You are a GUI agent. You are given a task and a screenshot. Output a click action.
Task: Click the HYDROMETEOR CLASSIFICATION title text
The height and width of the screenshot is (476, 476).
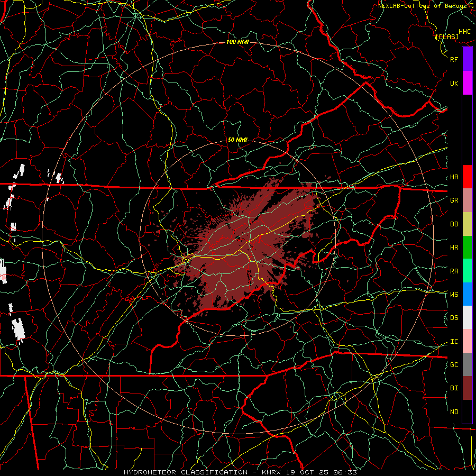(x=186, y=472)
